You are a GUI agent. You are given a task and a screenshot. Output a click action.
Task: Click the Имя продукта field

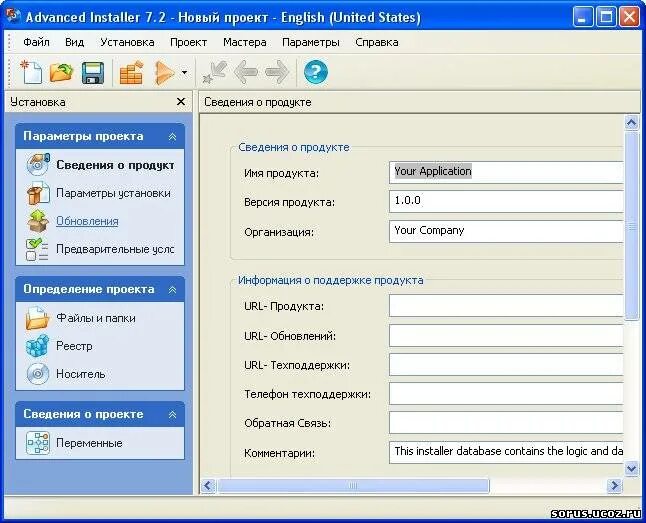(506, 172)
